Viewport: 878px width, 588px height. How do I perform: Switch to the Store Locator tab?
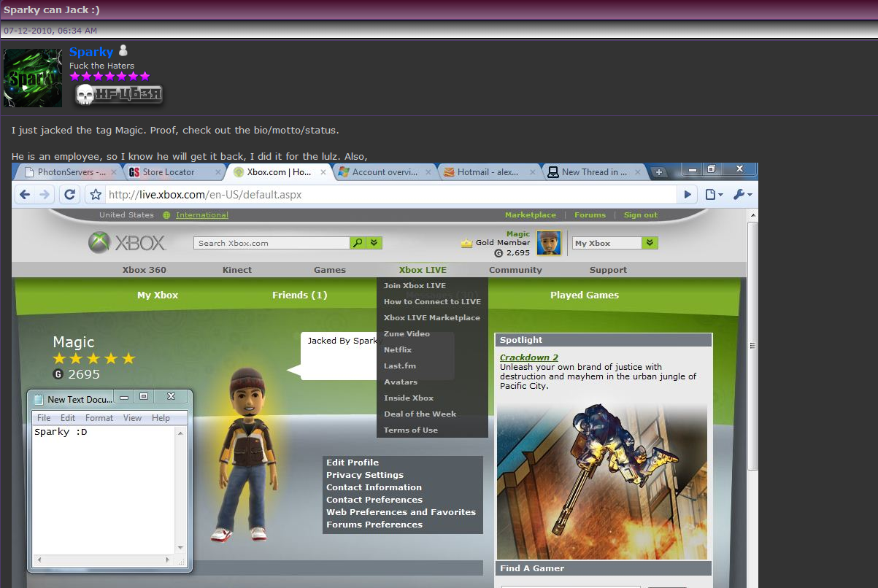coord(172,172)
